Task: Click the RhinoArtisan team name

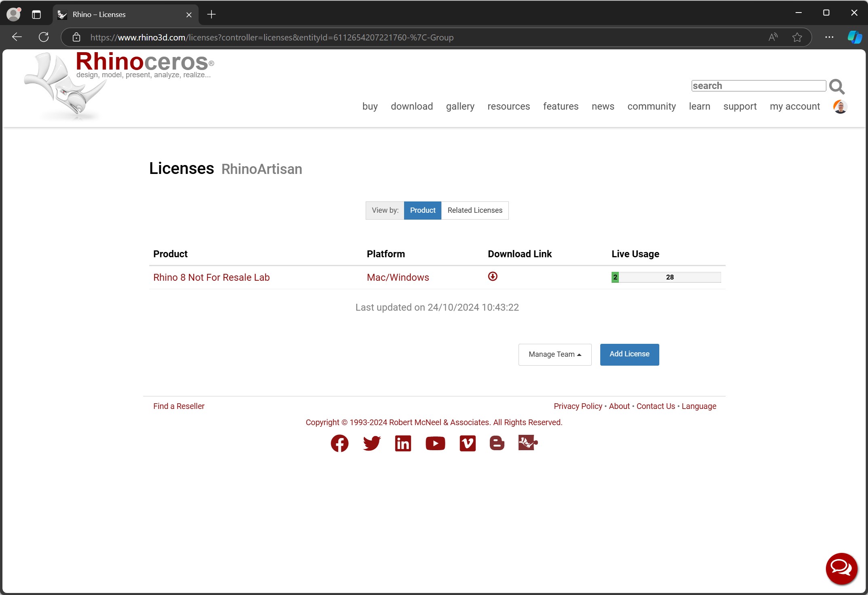Action: [x=262, y=169]
